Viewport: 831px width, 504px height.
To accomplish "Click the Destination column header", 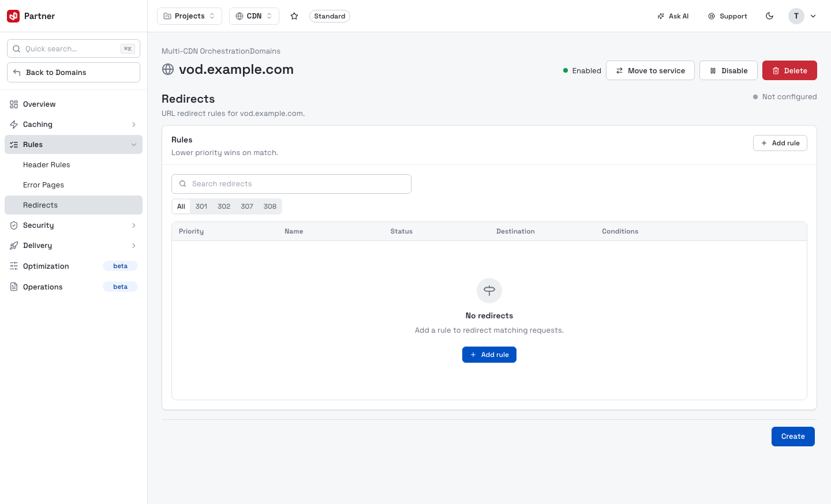I will point(515,231).
